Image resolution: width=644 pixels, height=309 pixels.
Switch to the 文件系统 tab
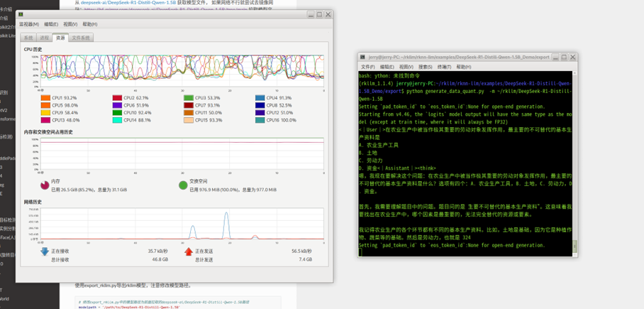pos(81,38)
